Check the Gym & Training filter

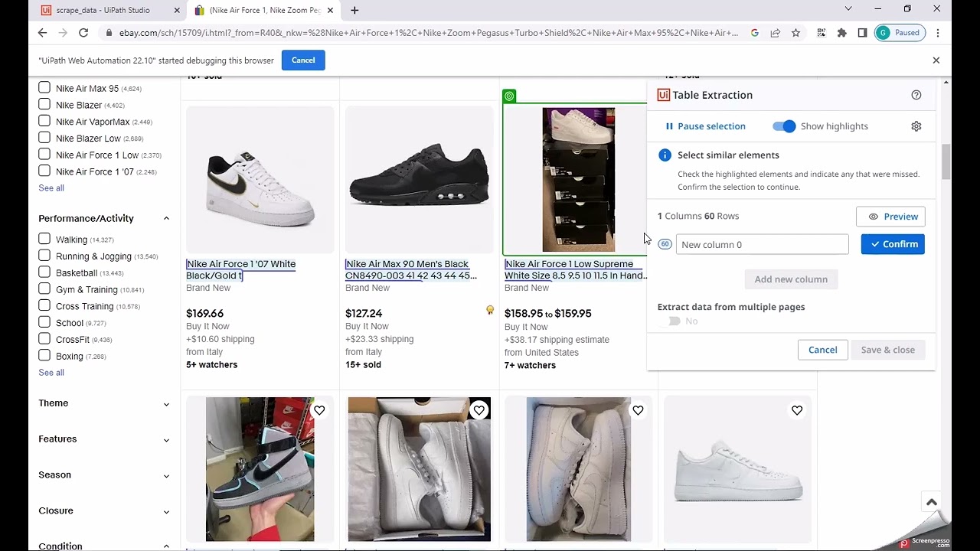click(44, 289)
